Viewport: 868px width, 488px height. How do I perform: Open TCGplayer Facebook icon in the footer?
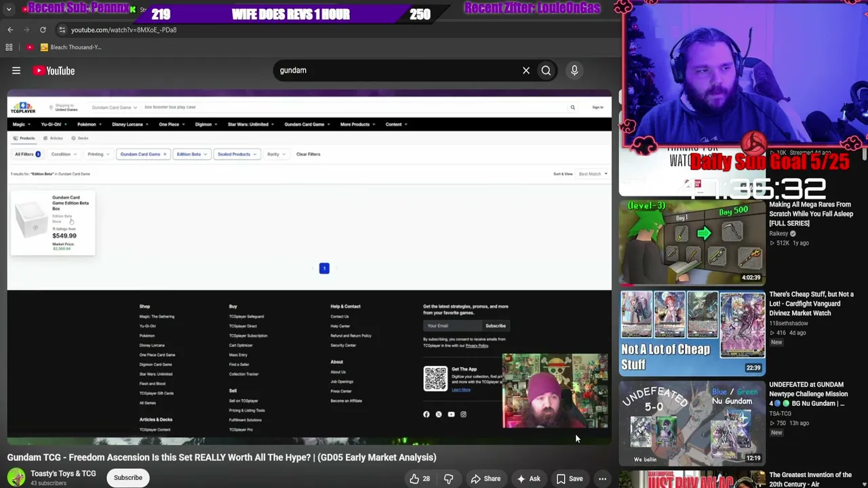tap(427, 414)
